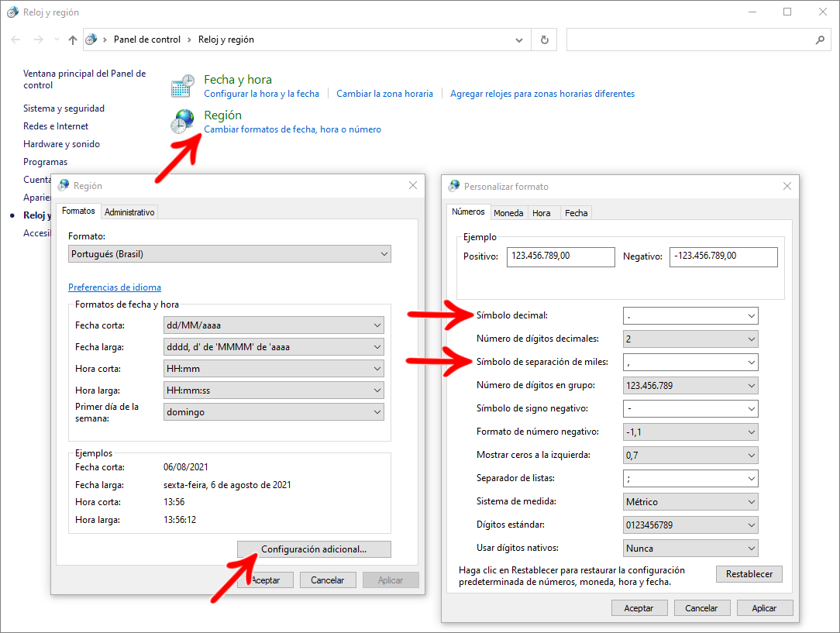Open the Dígitos estándar dropdown
This screenshot has width=840, height=633.
pos(690,525)
